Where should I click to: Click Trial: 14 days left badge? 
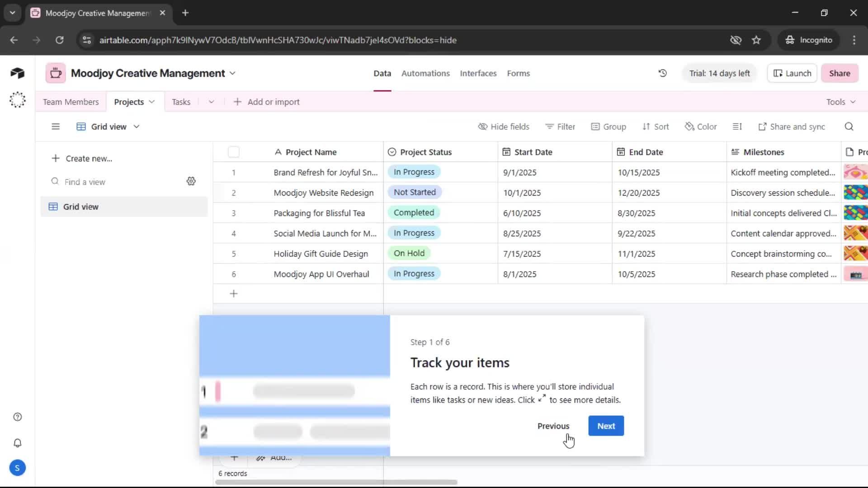click(x=719, y=73)
